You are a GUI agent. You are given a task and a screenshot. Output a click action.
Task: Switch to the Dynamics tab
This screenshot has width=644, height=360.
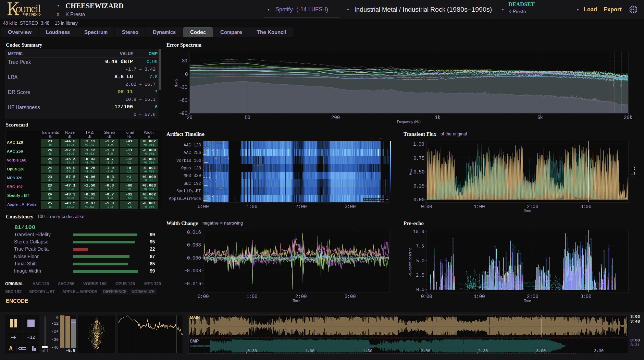pyautogui.click(x=164, y=32)
